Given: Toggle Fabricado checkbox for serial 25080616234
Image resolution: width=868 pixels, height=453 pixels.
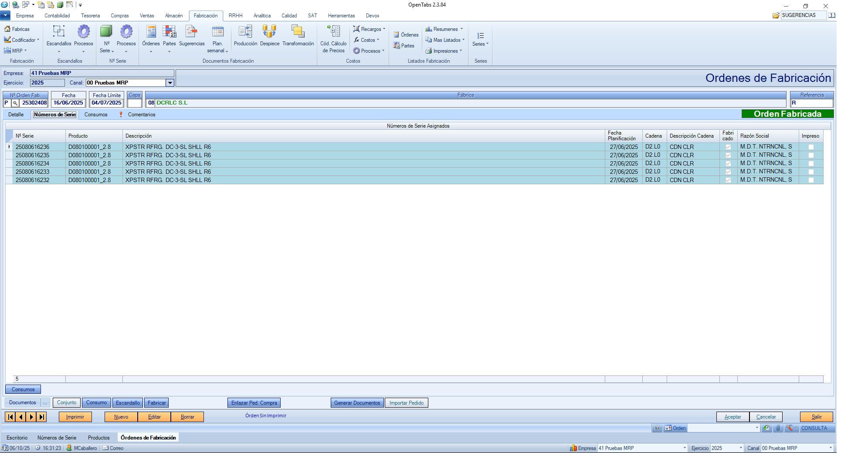Looking at the screenshot, I should point(728,164).
